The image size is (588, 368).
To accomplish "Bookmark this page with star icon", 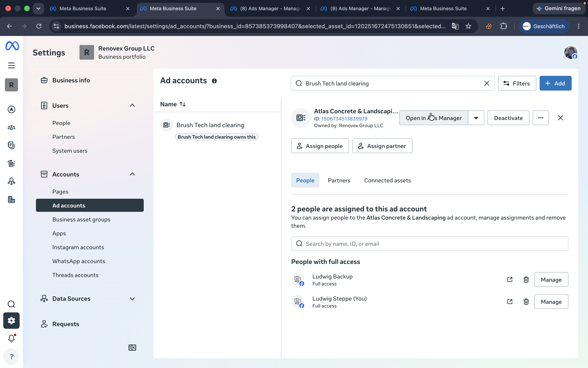I will pyautogui.click(x=468, y=26).
